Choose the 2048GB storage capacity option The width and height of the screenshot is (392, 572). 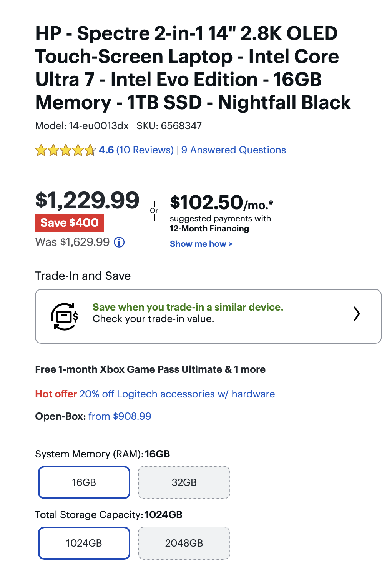point(184,543)
